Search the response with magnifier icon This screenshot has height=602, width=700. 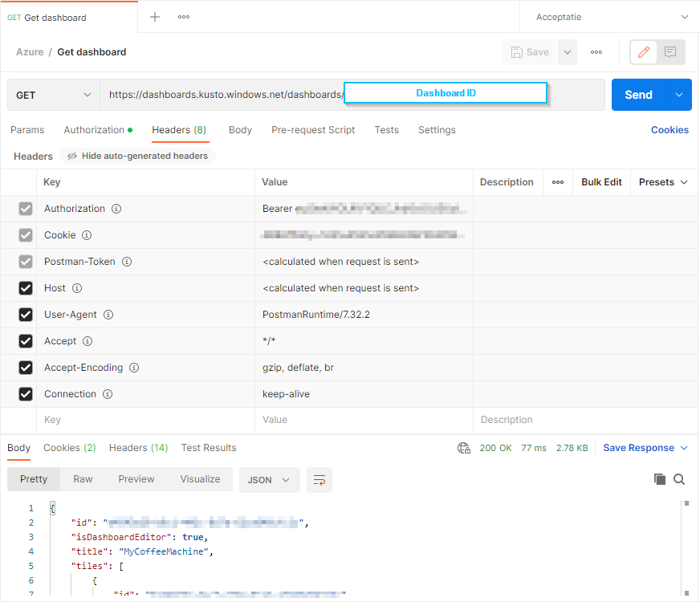click(679, 479)
